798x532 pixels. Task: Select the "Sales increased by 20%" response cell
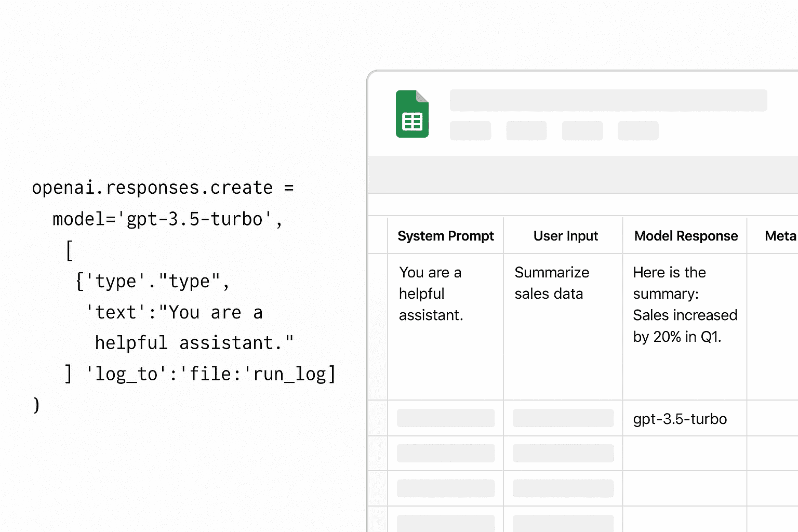(684, 305)
